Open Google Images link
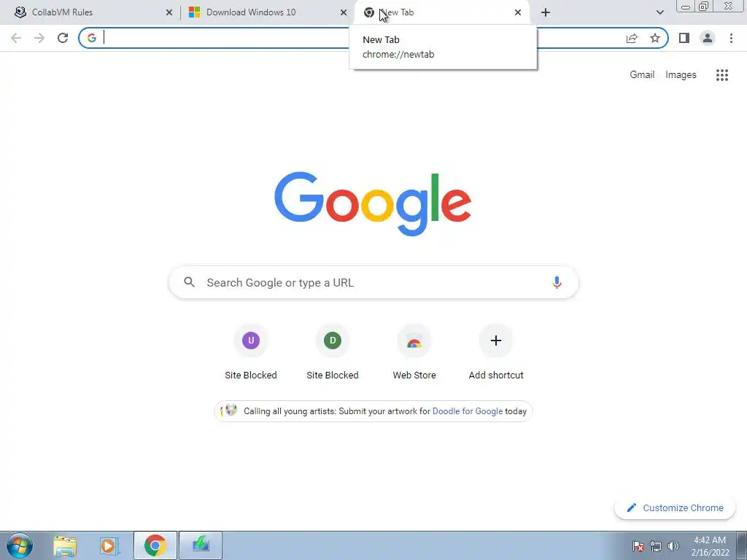Image resolution: width=747 pixels, height=560 pixels. [681, 75]
